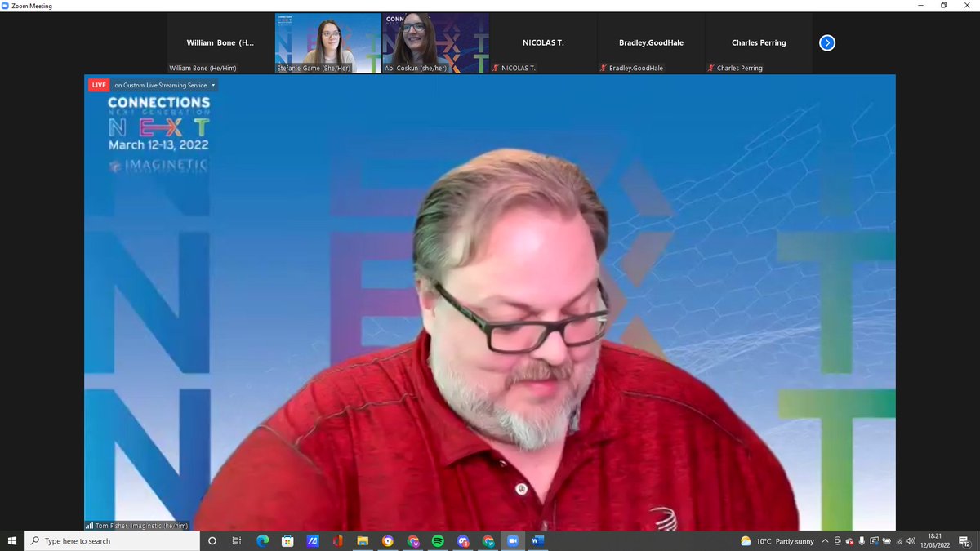Viewport: 980px width, 551px height.
Task: Open Task View on the taskbar
Action: (x=237, y=540)
